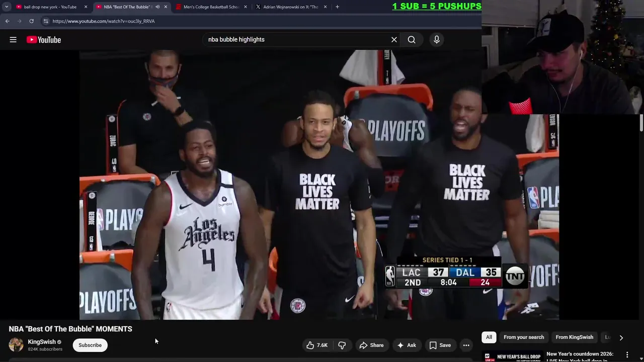The height and width of the screenshot is (362, 644).
Task: Switch to Men's College Basketball Schedule tab
Action: click(x=211, y=7)
